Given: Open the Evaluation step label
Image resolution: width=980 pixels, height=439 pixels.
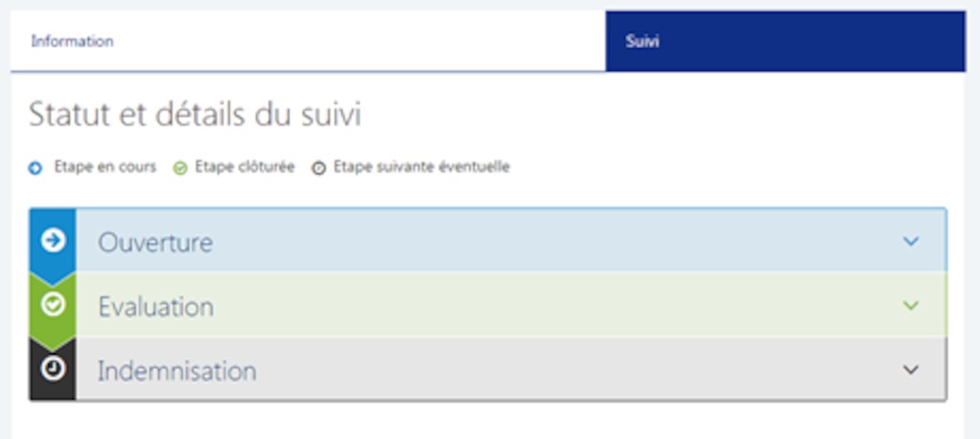Looking at the screenshot, I should coord(156,307).
